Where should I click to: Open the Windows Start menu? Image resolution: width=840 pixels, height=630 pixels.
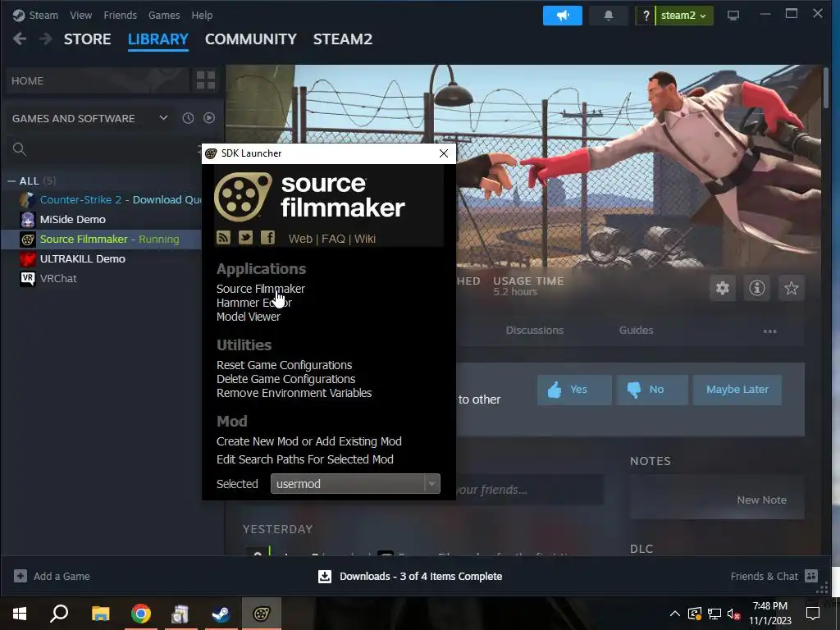[20, 614]
